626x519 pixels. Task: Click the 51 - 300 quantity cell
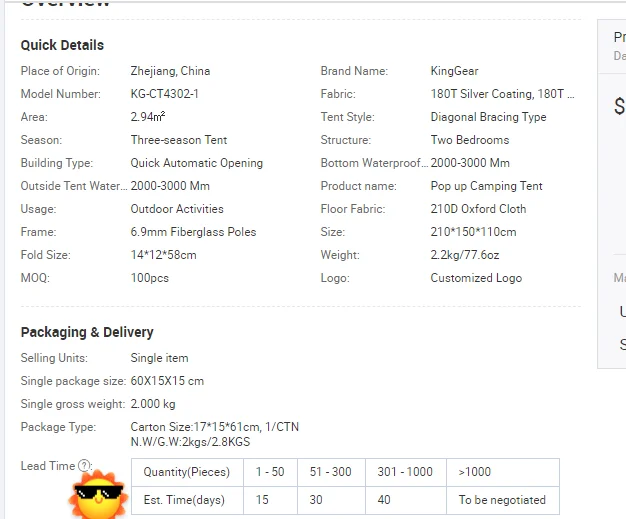331,472
